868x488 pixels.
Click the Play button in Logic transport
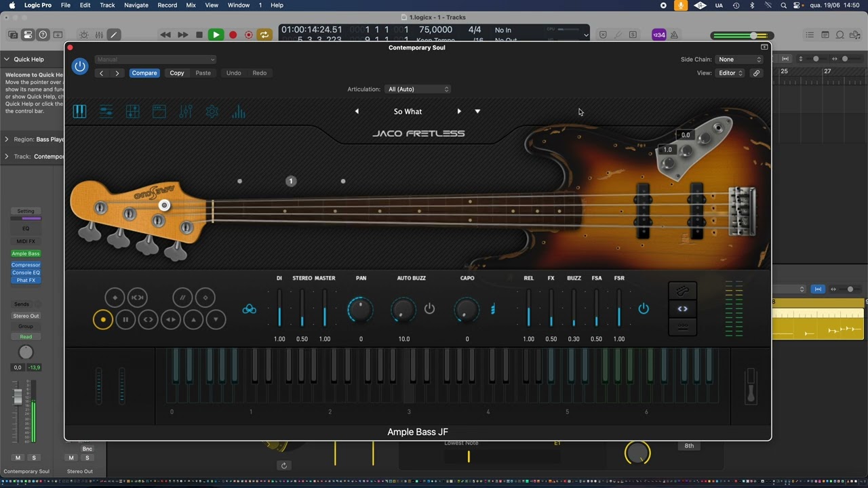pos(216,35)
